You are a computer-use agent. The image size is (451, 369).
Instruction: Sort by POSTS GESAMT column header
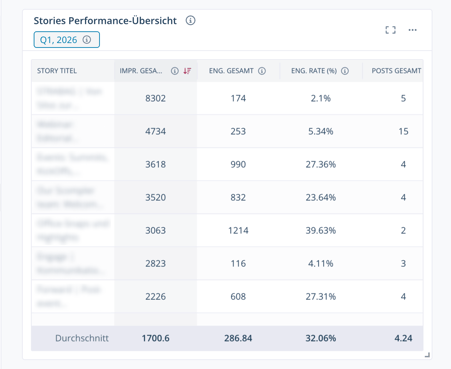point(396,71)
